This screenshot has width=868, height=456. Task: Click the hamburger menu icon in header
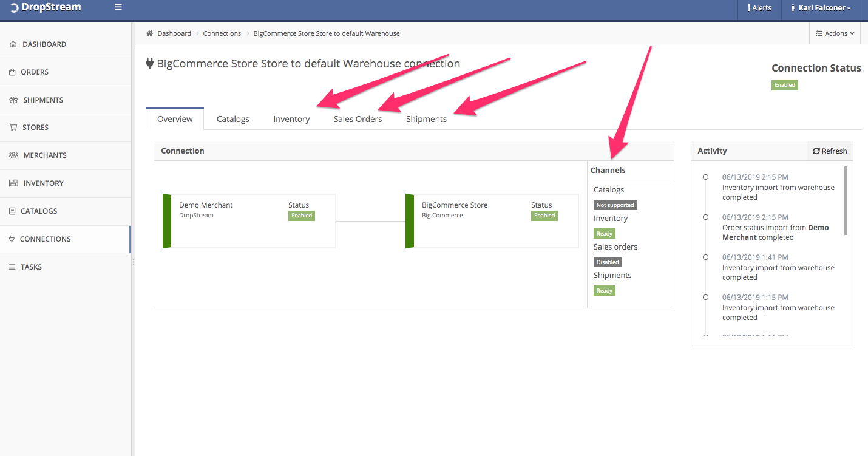(x=118, y=7)
